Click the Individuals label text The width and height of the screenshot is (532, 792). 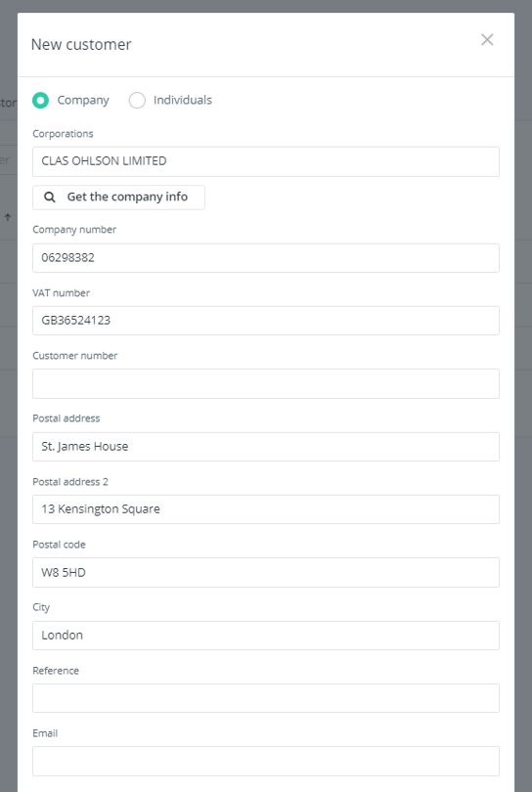[x=182, y=100]
